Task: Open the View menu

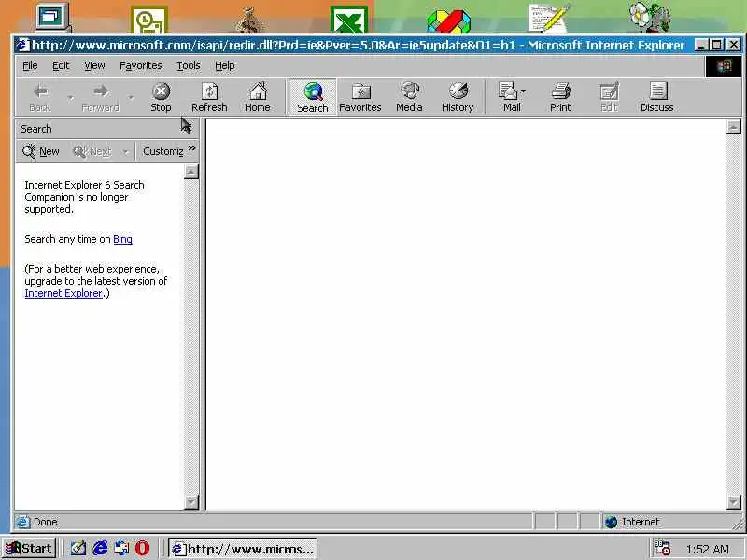Action: click(94, 65)
